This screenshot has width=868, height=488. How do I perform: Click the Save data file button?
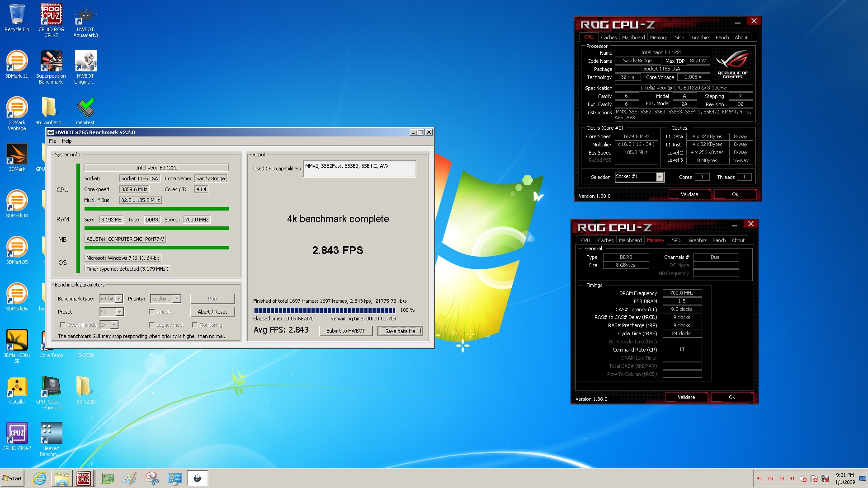click(x=400, y=331)
